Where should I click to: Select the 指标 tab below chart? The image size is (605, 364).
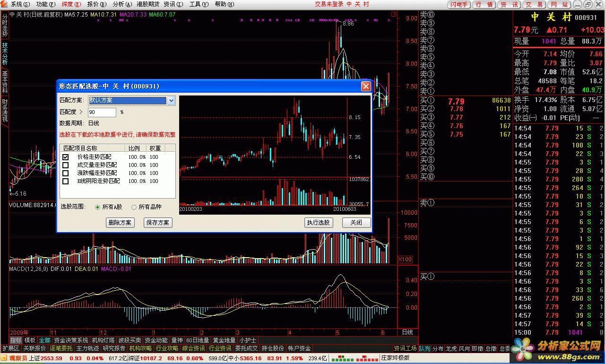coord(16,340)
